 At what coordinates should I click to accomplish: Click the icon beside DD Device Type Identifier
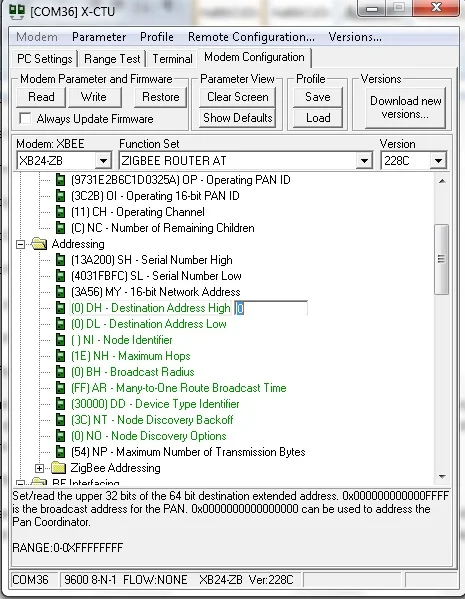[60, 404]
